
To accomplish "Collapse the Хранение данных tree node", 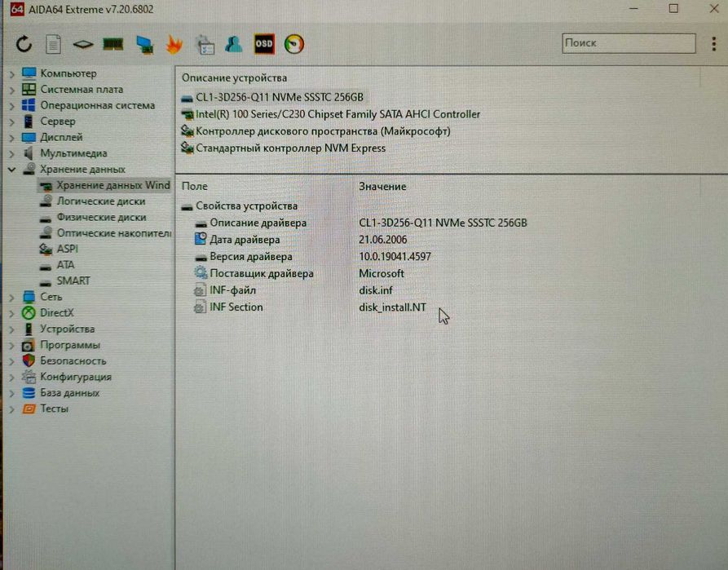I will tap(12, 170).
